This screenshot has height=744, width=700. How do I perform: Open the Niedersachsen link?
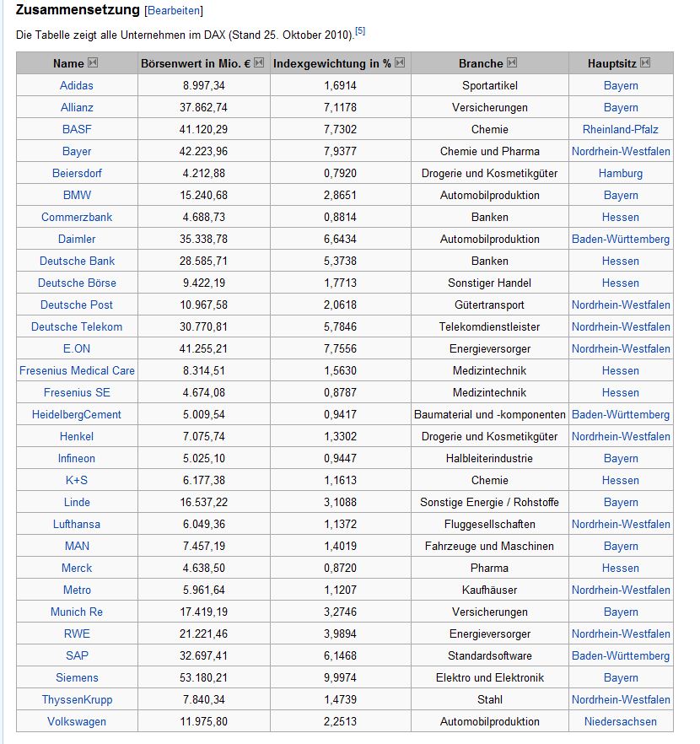click(621, 721)
